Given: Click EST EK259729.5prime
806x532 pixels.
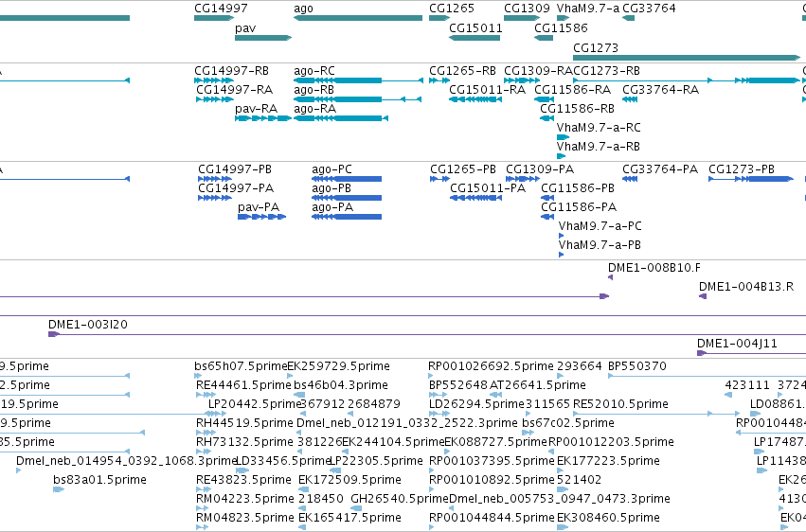Looking at the screenshot, I should 339,366.
